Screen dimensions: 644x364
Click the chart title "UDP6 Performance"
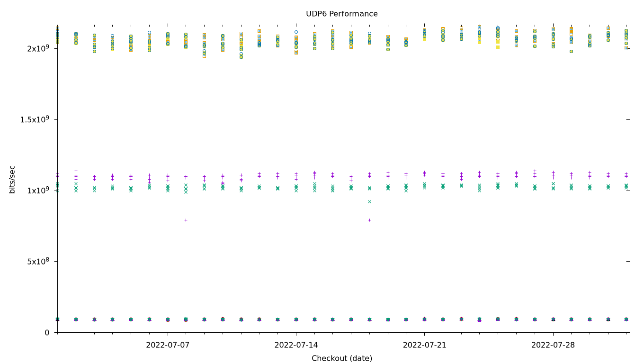[342, 14]
